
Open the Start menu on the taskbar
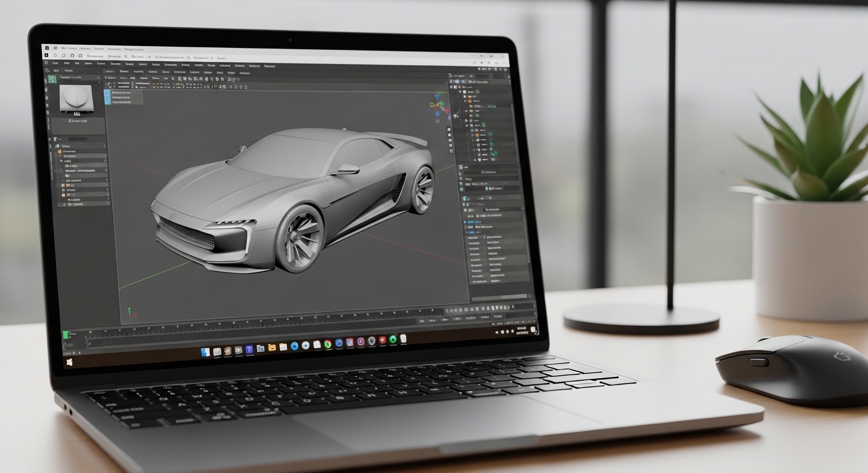pyautogui.click(x=70, y=362)
